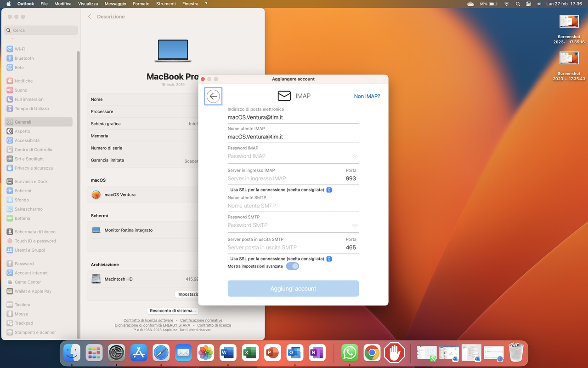Click Resoconto di sistema button
This screenshot has width=588, height=368.
tap(173, 310)
